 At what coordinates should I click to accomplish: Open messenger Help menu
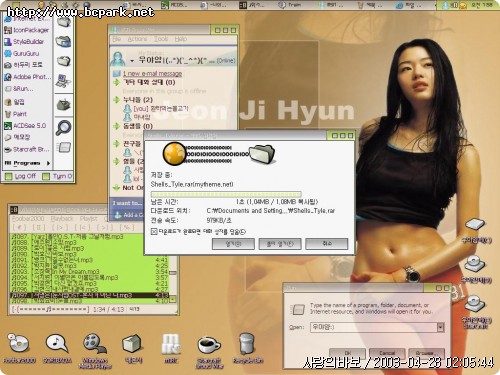pyautogui.click(x=181, y=39)
